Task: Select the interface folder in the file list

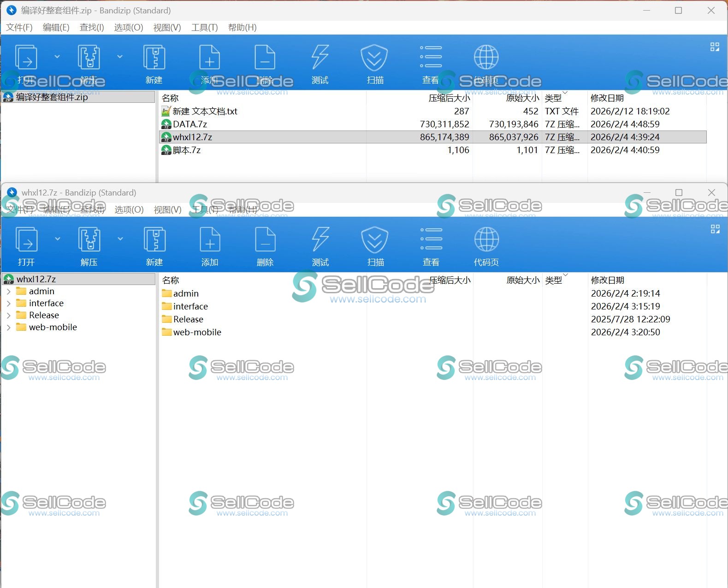Action: [x=190, y=307]
